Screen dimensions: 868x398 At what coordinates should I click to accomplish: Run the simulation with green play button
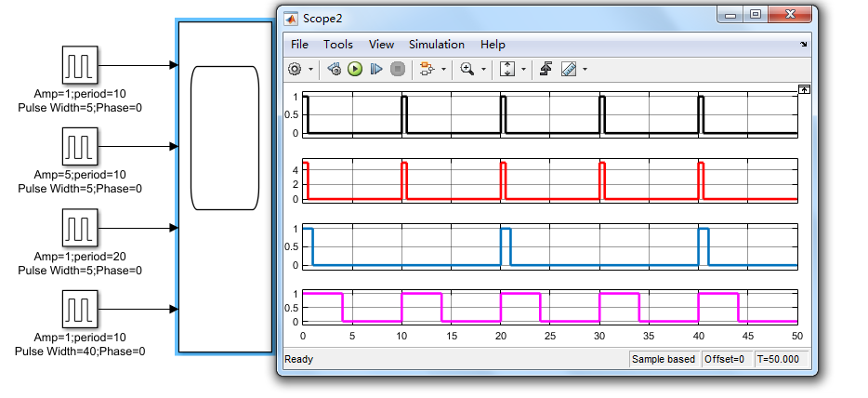click(x=355, y=69)
